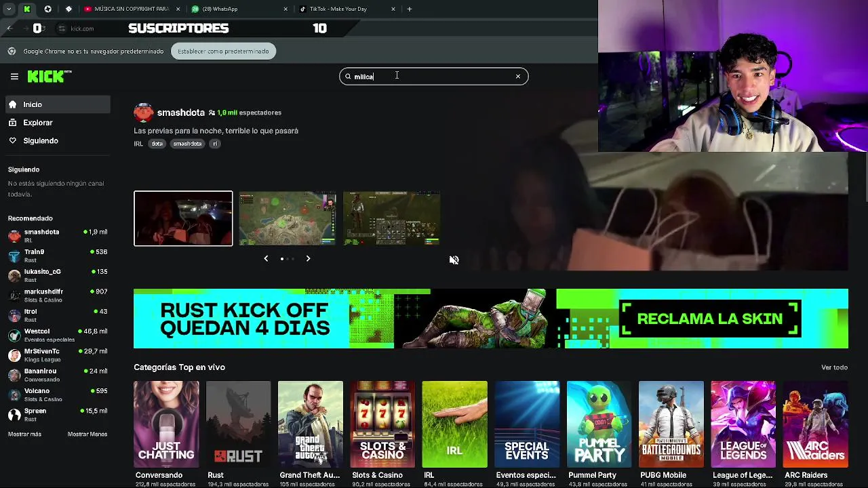Open IRL grass category card
The height and width of the screenshot is (488, 868).
pos(454,424)
